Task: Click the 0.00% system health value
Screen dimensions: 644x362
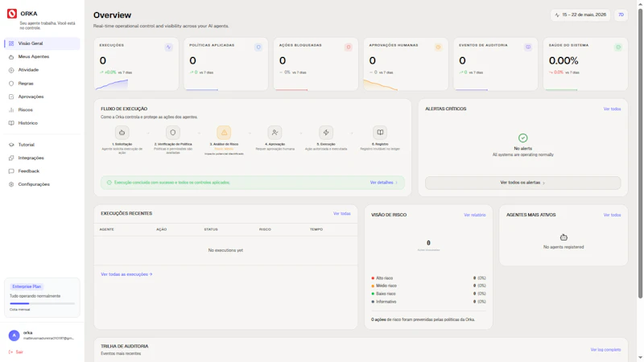Action: [x=563, y=61]
